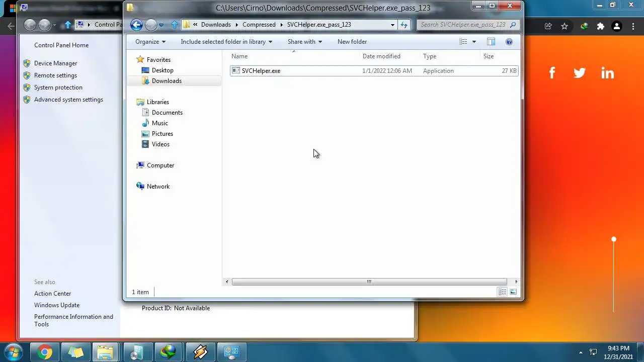Viewport: 644px width, 362px height.
Task: Toggle the preview pane icon
Action: pyautogui.click(x=491, y=42)
